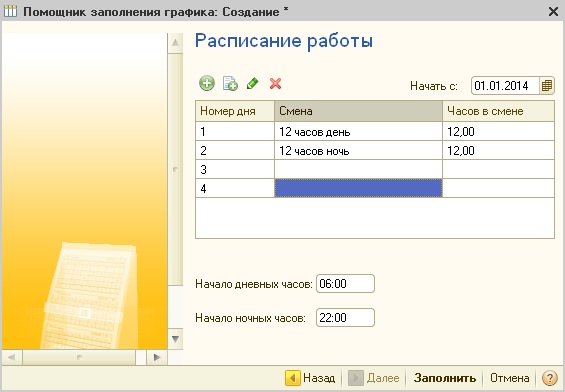Click the down arrow of vertical scrollbar

[x=175, y=339]
